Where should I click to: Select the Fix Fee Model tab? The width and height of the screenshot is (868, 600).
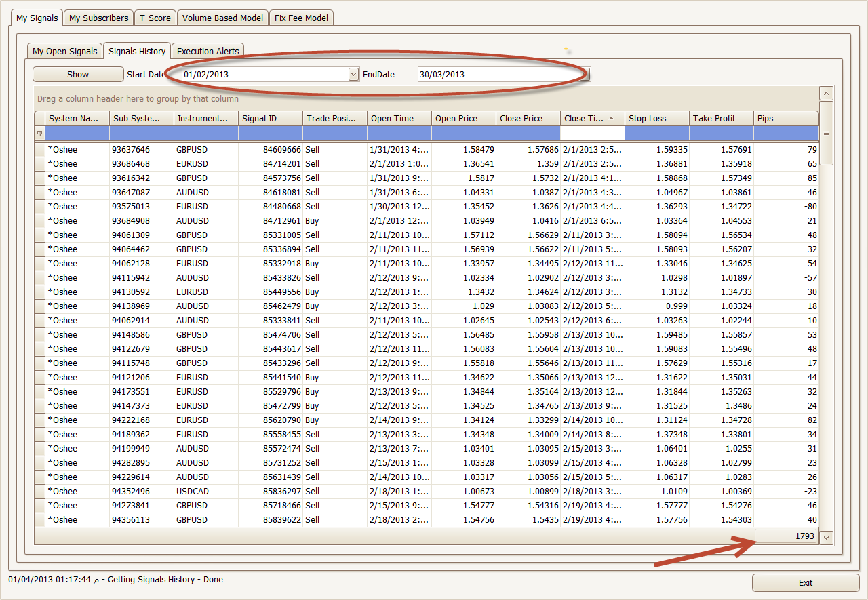coord(301,18)
